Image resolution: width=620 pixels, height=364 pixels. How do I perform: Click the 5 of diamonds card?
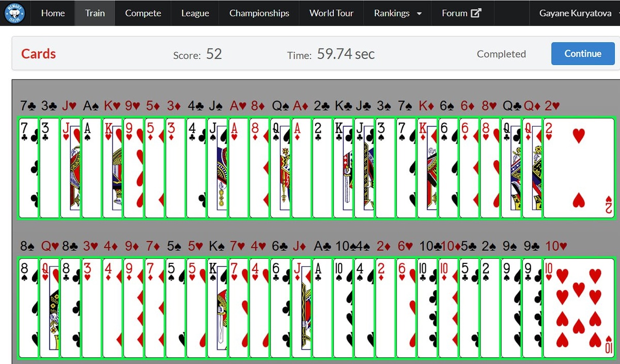(154, 168)
